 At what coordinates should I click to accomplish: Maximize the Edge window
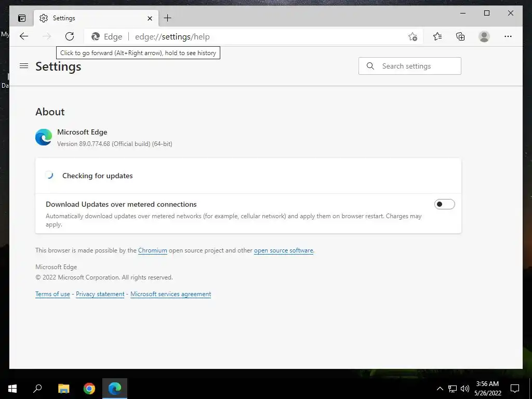486,13
